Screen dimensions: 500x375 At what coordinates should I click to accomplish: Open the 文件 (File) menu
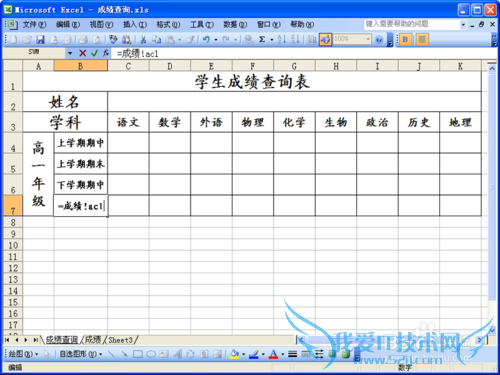pos(34,25)
